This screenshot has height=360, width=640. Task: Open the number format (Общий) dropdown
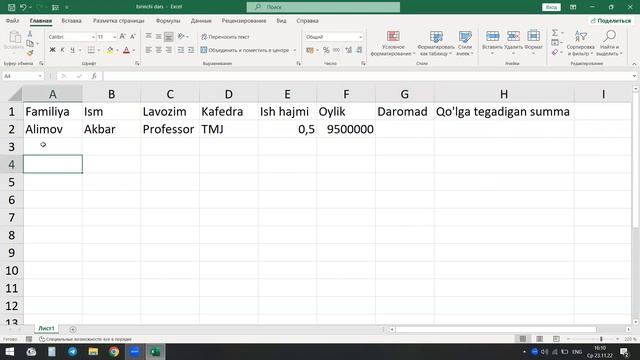coord(360,37)
